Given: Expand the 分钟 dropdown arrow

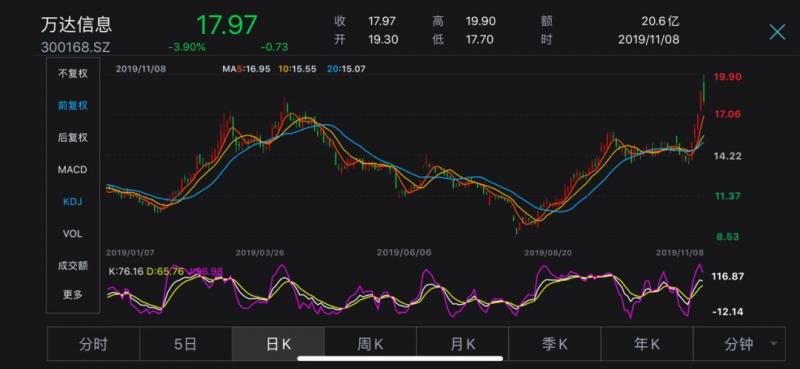Looking at the screenshot, I should click(774, 344).
